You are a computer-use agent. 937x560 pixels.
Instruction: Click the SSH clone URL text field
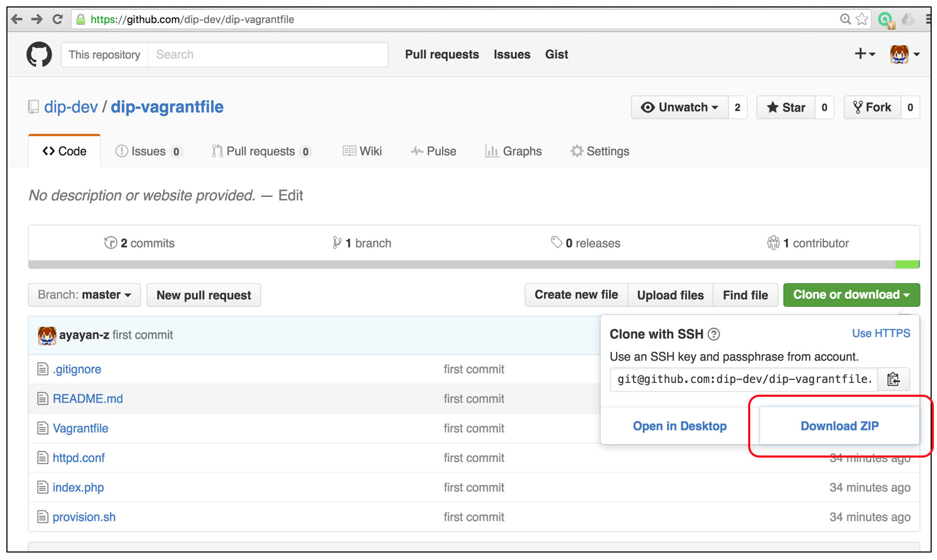pos(744,379)
